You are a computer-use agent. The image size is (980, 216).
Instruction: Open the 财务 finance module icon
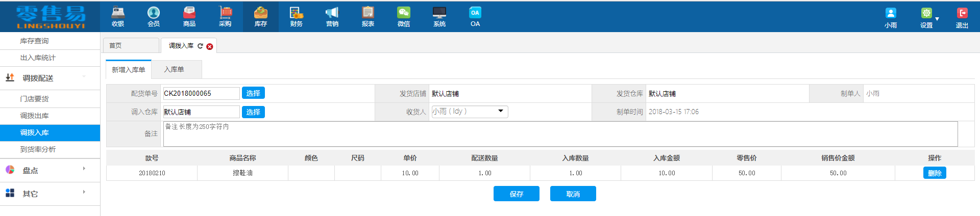pyautogui.click(x=297, y=16)
